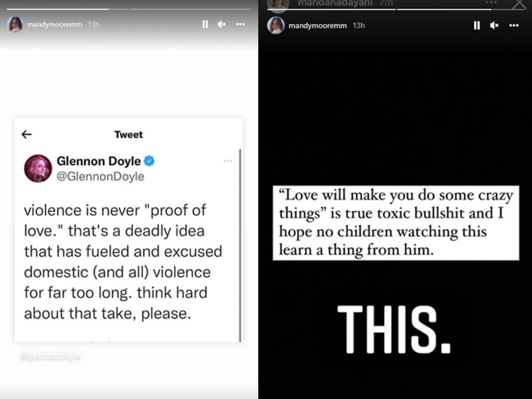Screen dimensions: 532x399
Task: Click the blue verified badge
Action: coord(149,161)
